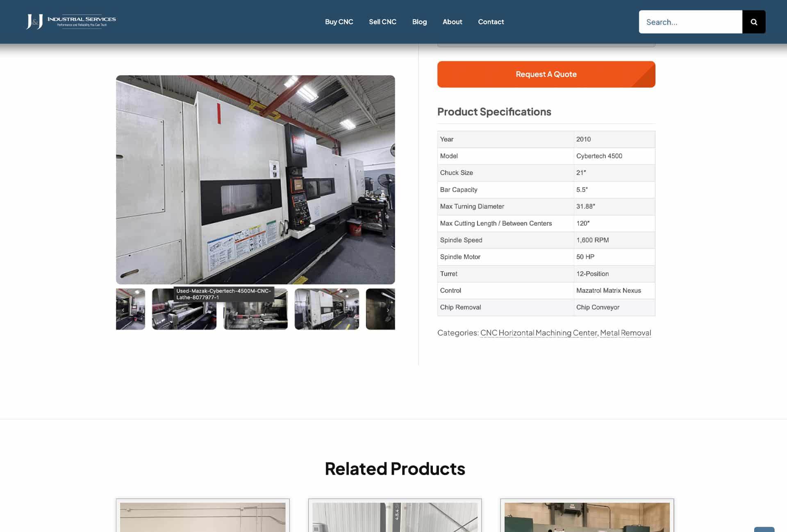Open Metal Removal category link
This screenshot has height=532, width=787.
click(625, 333)
